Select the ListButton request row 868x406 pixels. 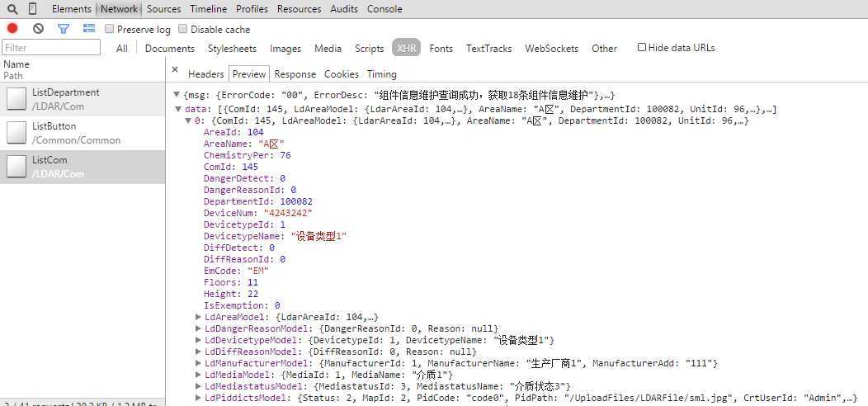pyautogui.click(x=83, y=133)
